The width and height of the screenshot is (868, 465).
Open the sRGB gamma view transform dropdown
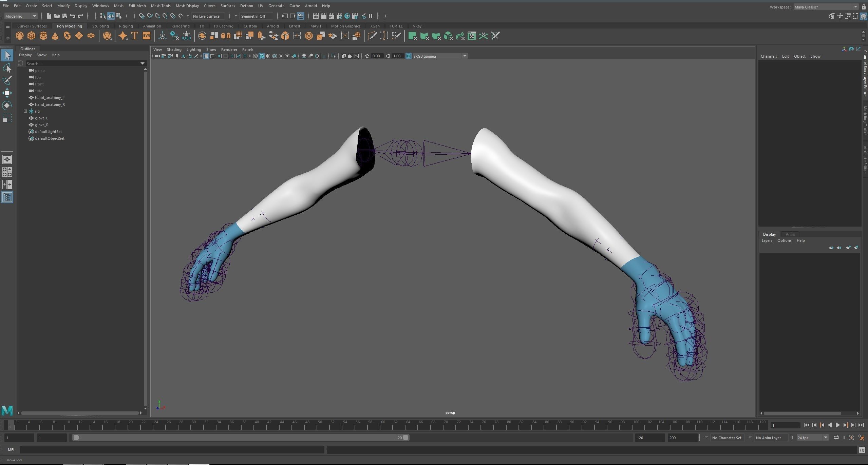pos(440,56)
